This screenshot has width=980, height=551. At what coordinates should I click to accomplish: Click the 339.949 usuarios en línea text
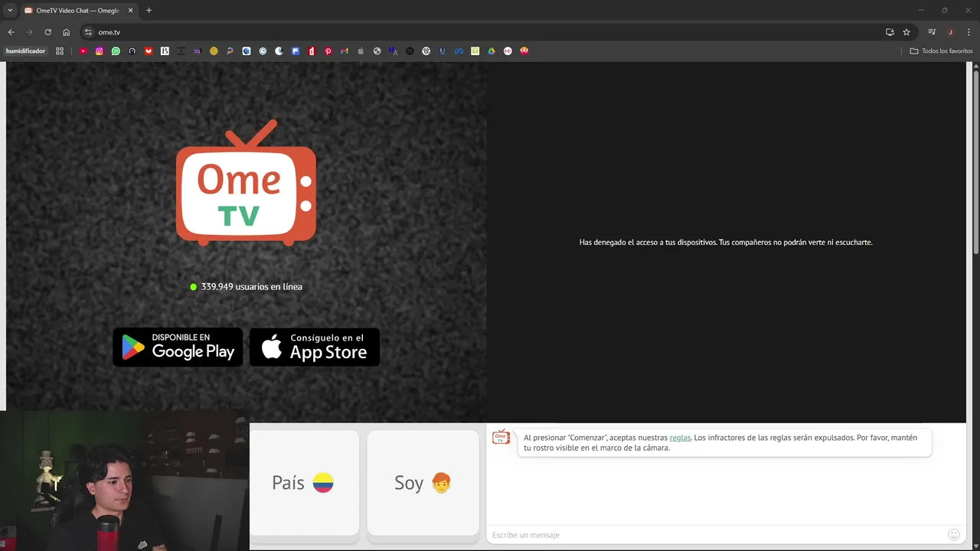251,287
